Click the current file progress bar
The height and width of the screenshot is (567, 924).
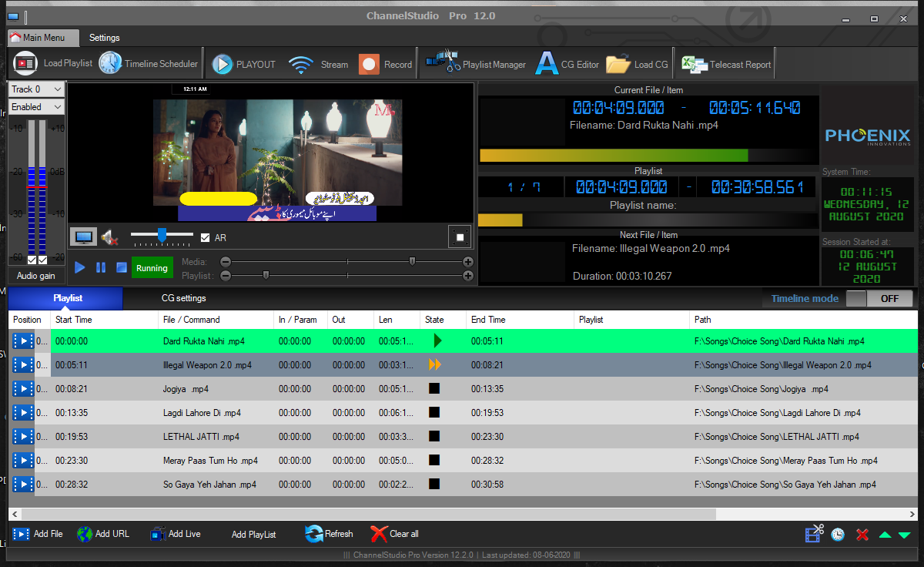pos(648,155)
